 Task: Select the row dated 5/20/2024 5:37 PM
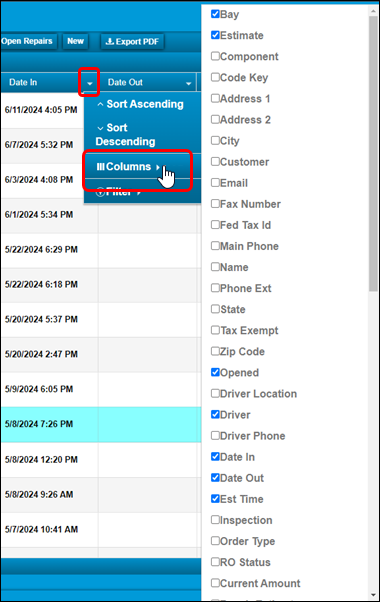pos(101,320)
